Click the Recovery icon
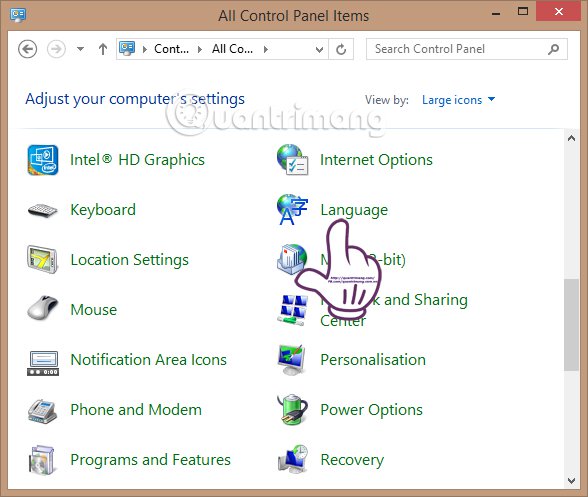The image size is (588, 497). pyautogui.click(x=293, y=459)
